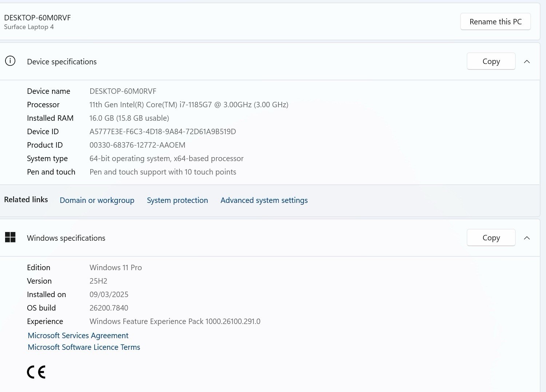Viewport: 546px width, 392px height.
Task: Click the CE conformity mark
Action: pyautogui.click(x=36, y=372)
